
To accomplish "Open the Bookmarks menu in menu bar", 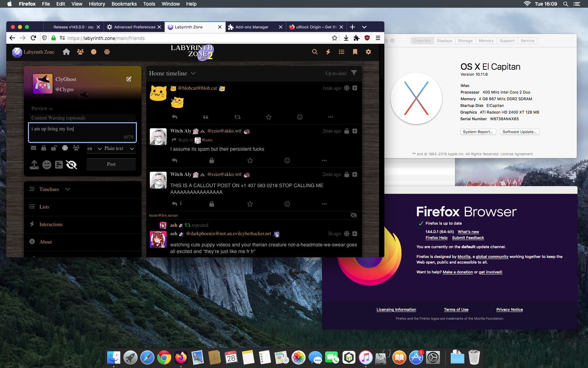I will tap(124, 4).
